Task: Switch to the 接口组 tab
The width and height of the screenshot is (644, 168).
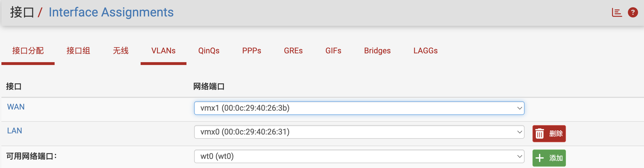Action: tap(78, 51)
